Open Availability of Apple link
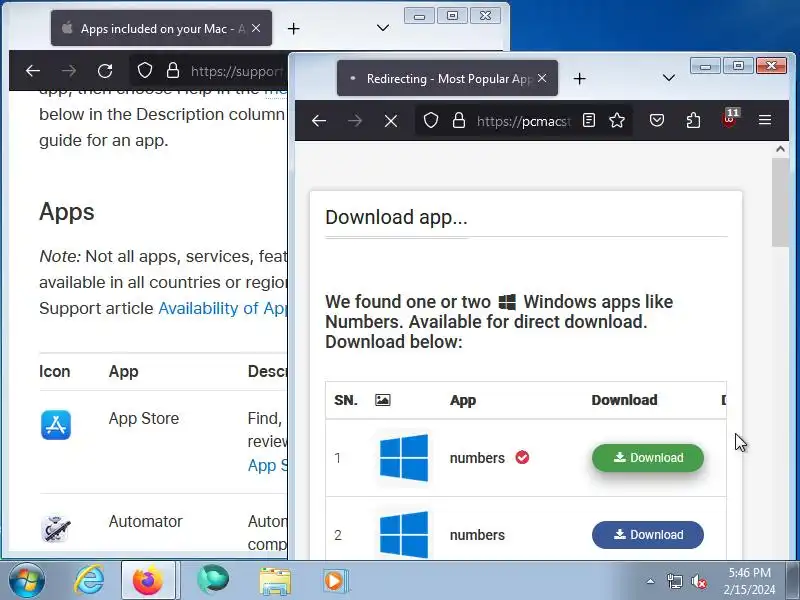800x600 pixels. [x=222, y=308]
